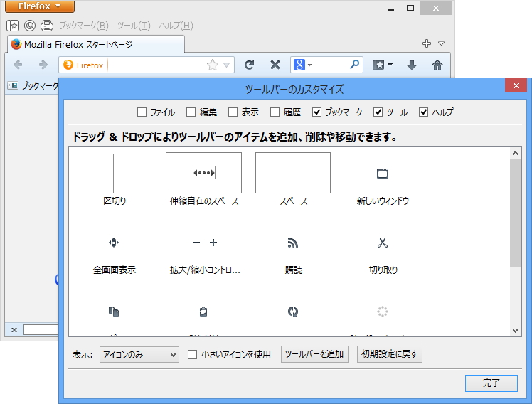Image resolution: width=532 pixels, height=404 pixels.
Task: Click the bookmark star in address bar
Action: point(213,65)
